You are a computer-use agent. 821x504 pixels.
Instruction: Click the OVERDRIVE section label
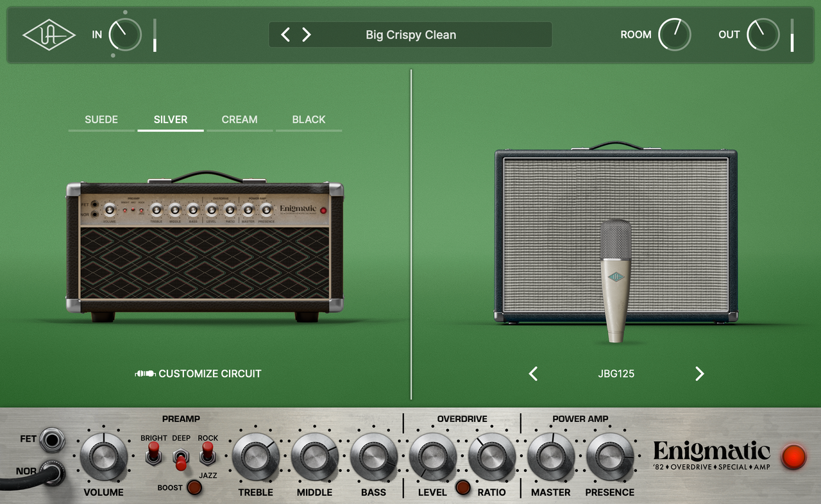[462, 419]
